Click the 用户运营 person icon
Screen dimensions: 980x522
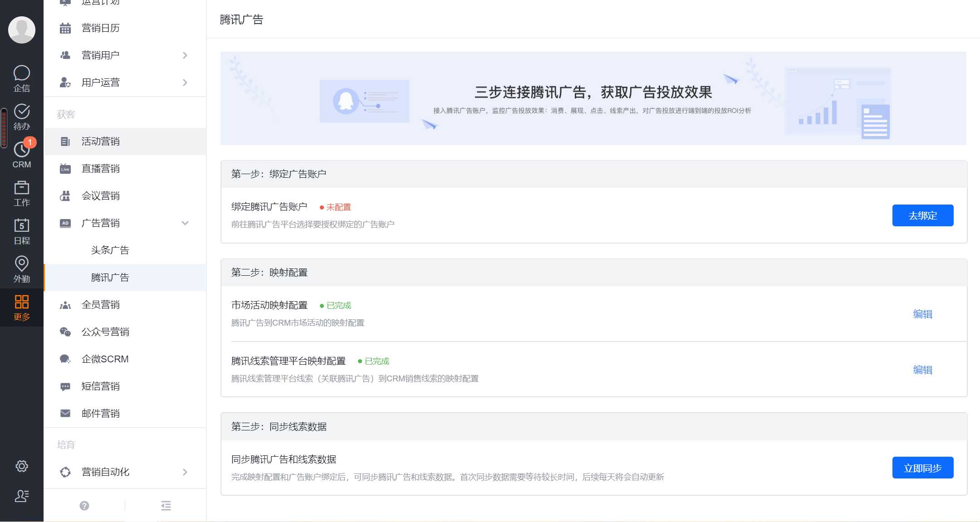pyautogui.click(x=65, y=83)
